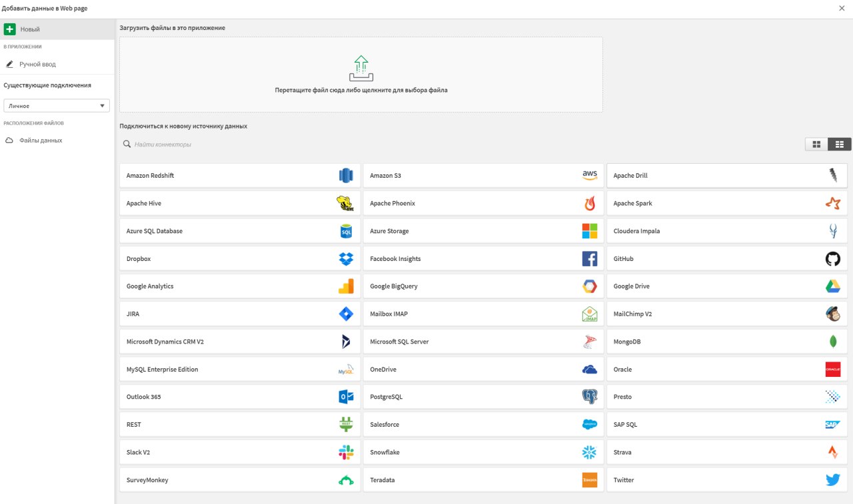The width and height of the screenshot is (853, 504).
Task: Close the Добавить данные dialog
Action: tap(842, 8)
